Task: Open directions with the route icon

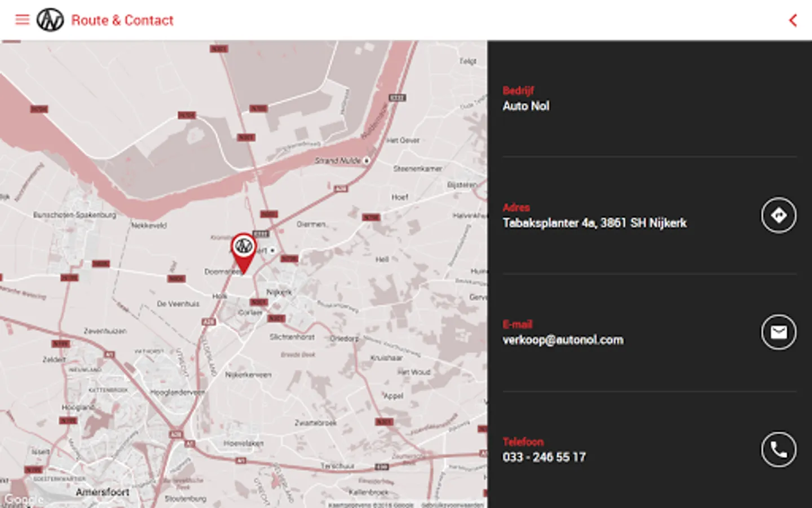Action: click(779, 215)
